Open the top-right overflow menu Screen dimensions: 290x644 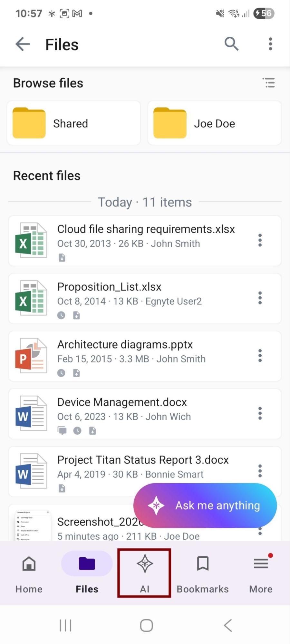[x=270, y=44]
